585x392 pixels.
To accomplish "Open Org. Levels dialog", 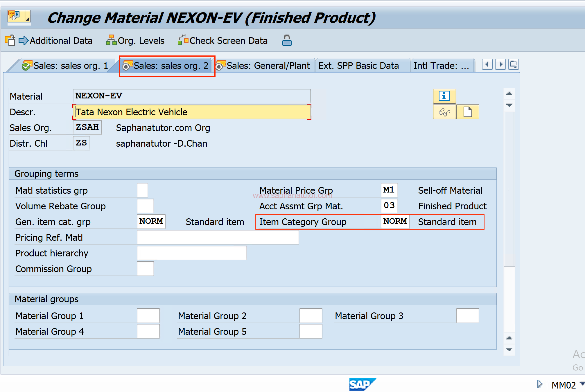I will coord(135,40).
